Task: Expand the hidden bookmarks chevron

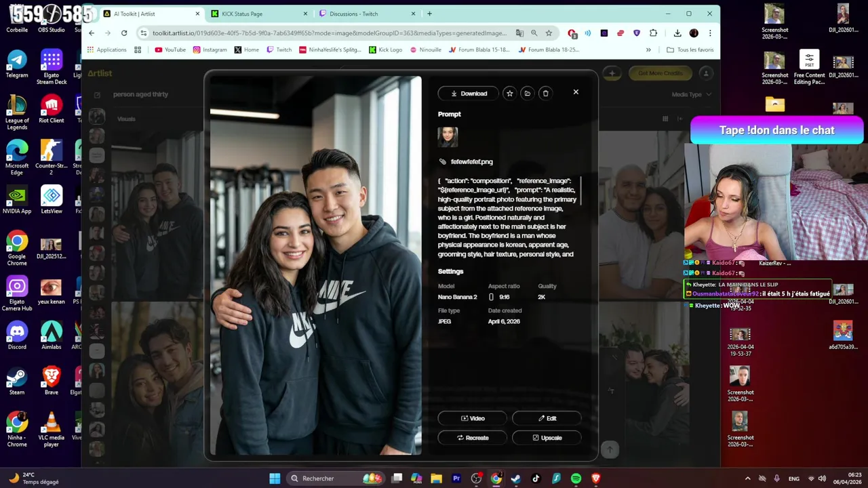Action: (x=648, y=49)
